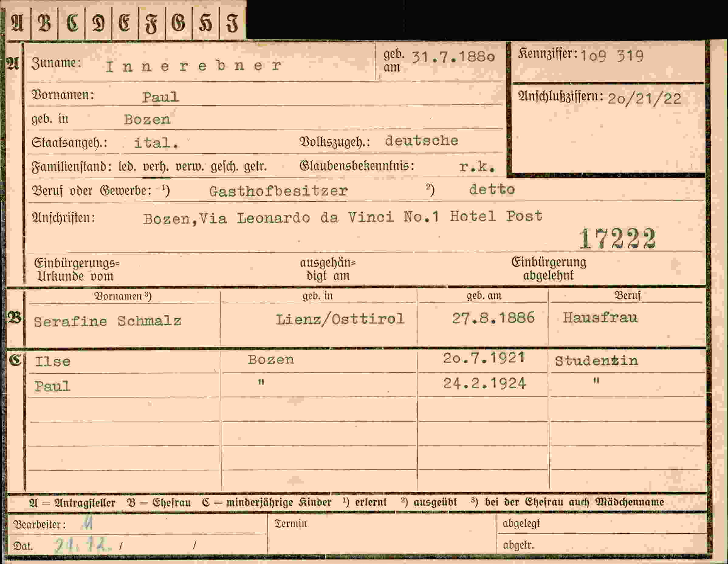Click the label 'ausgehändigt am'
This screenshot has width=728, height=564.
(328, 269)
